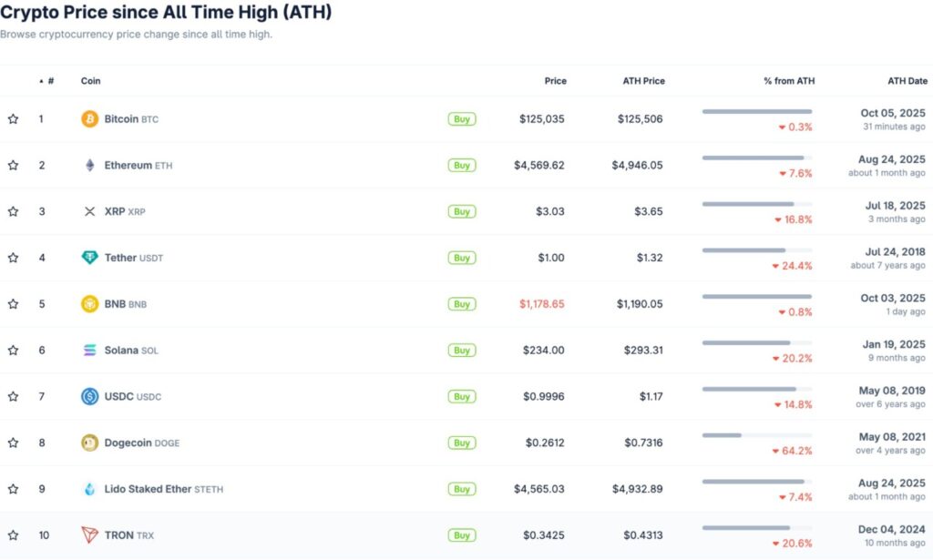The image size is (933, 560).
Task: Click the Dogecoin logo icon
Action: click(89, 443)
